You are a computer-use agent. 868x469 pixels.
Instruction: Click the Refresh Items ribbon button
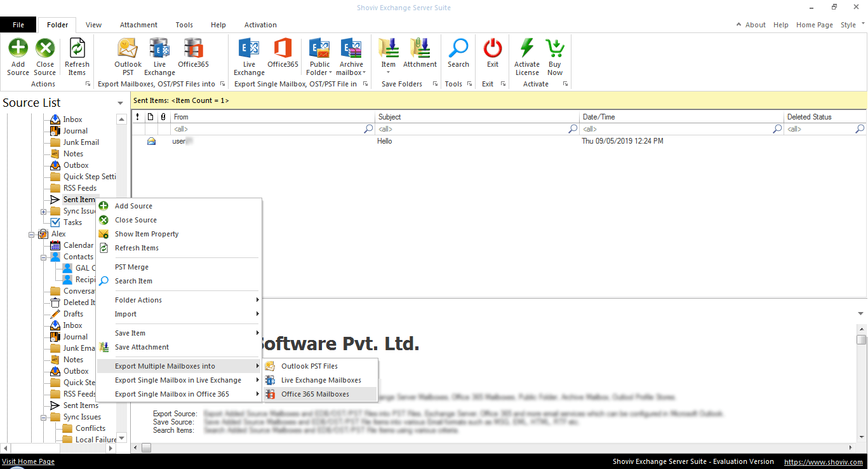[x=77, y=57]
